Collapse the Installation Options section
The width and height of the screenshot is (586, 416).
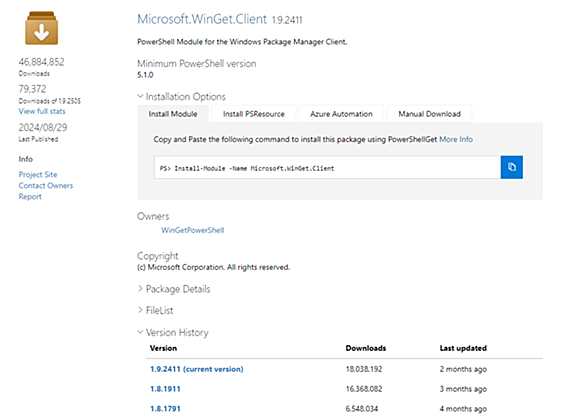click(181, 97)
